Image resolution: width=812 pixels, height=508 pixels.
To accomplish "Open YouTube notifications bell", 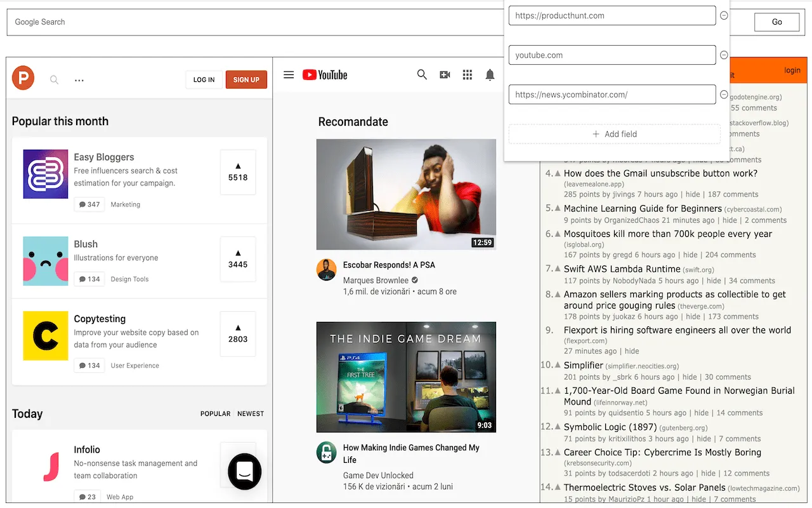I will tap(490, 75).
